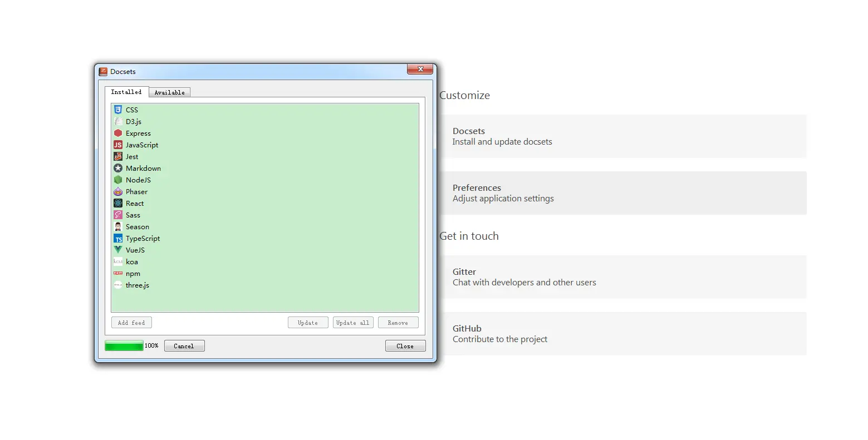Click the D3.js docset icon
The height and width of the screenshot is (440, 868).
coord(118,121)
